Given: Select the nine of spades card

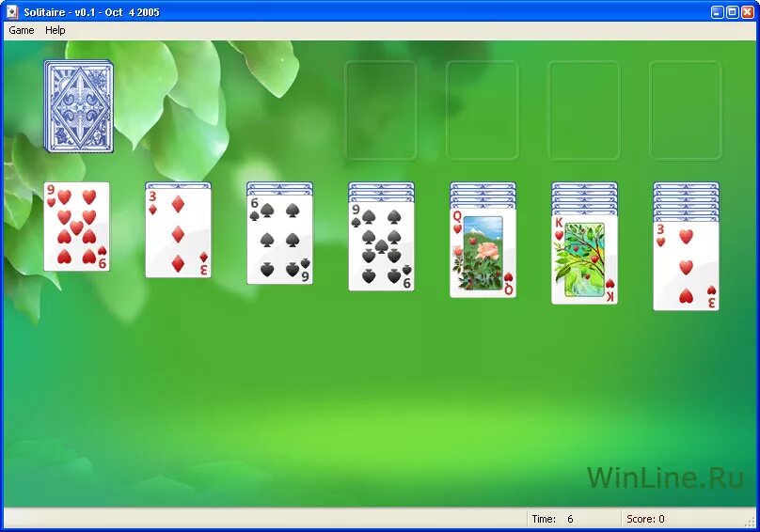Looking at the screenshot, I should (382, 246).
